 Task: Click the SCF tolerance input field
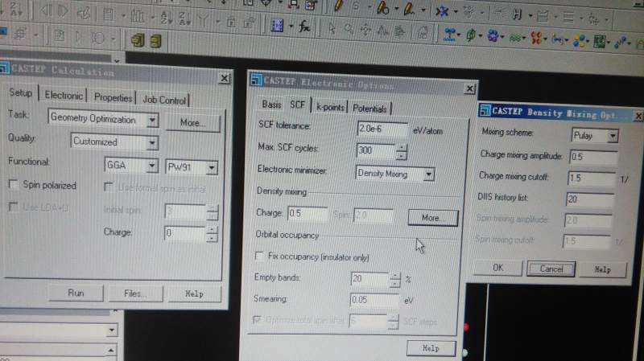pyautogui.click(x=382, y=129)
